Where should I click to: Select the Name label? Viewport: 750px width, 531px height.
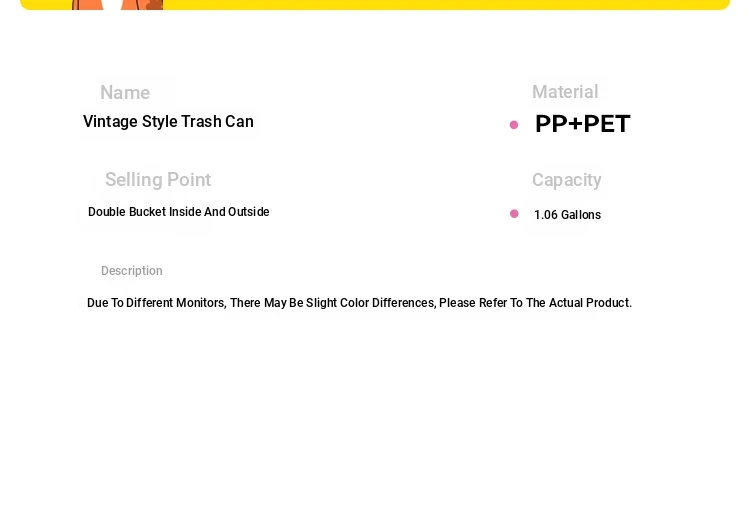[125, 93]
